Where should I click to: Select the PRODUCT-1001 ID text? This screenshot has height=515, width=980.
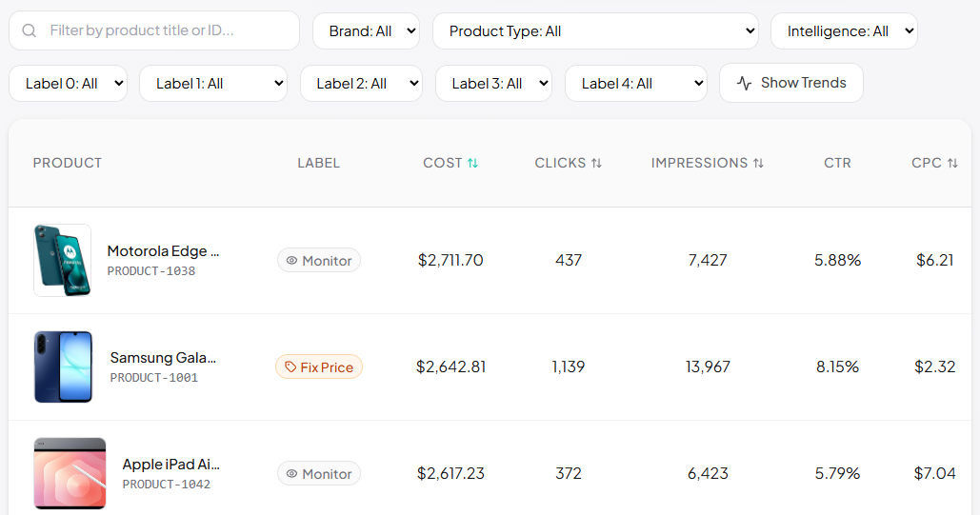pos(153,378)
